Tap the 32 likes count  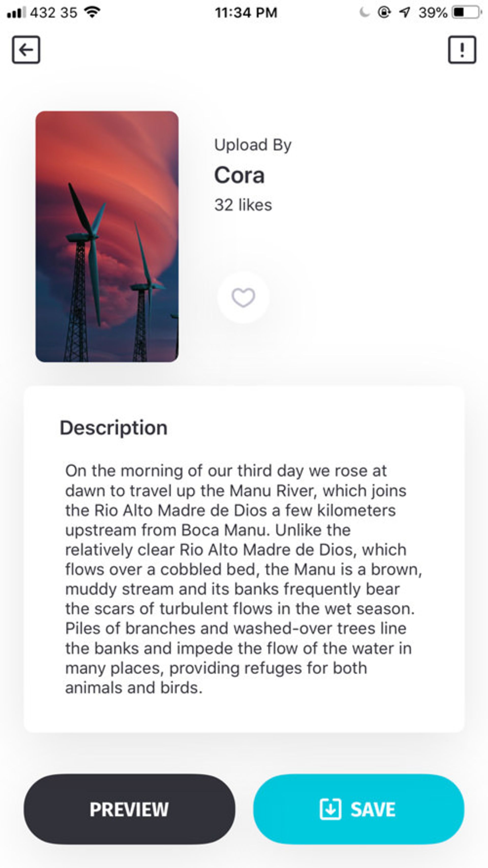(243, 205)
